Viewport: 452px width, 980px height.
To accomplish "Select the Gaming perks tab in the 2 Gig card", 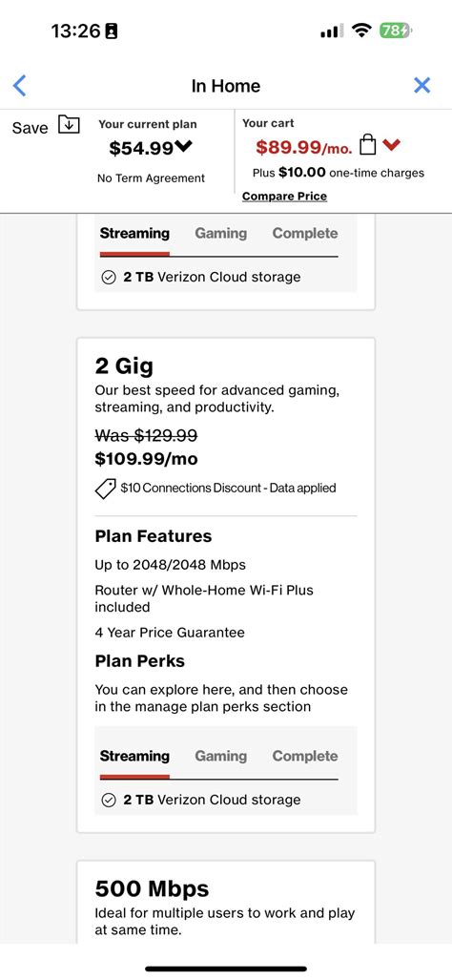I will (x=221, y=757).
